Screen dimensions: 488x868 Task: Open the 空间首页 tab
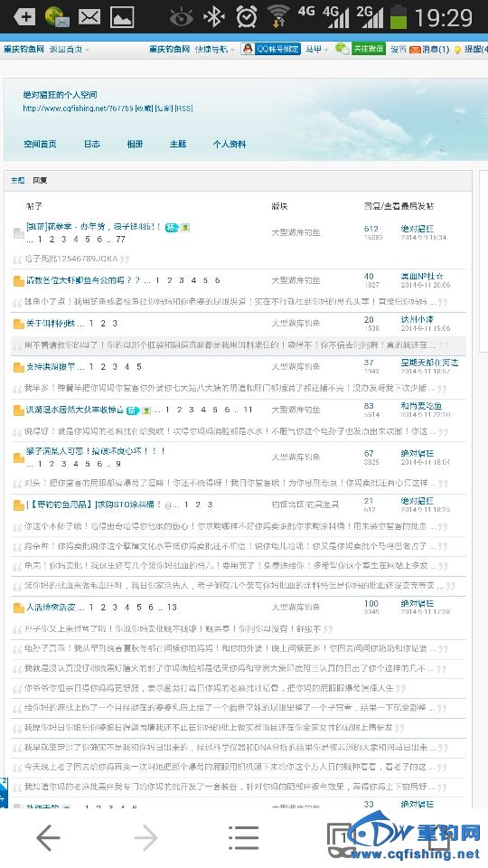[40, 144]
